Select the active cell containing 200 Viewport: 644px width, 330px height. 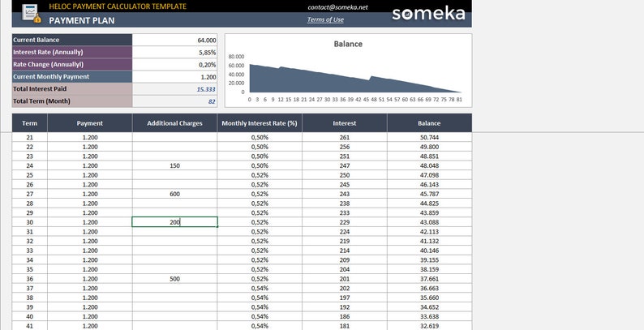click(174, 222)
